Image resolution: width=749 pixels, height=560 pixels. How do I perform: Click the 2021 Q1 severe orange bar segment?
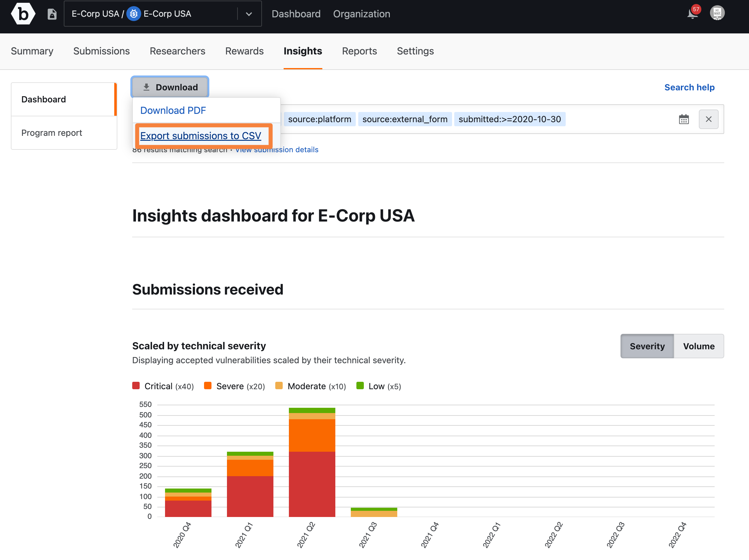click(x=250, y=467)
